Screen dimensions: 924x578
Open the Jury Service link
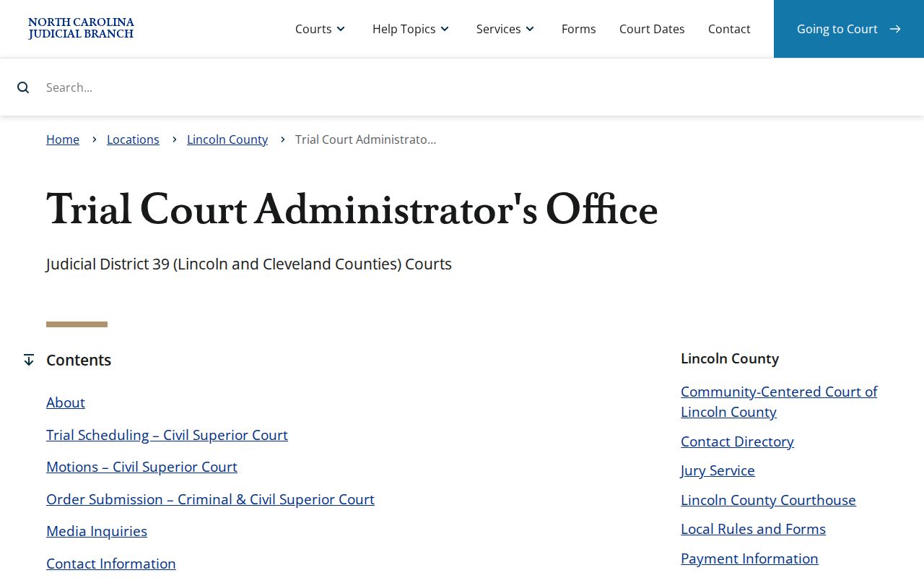tap(718, 470)
